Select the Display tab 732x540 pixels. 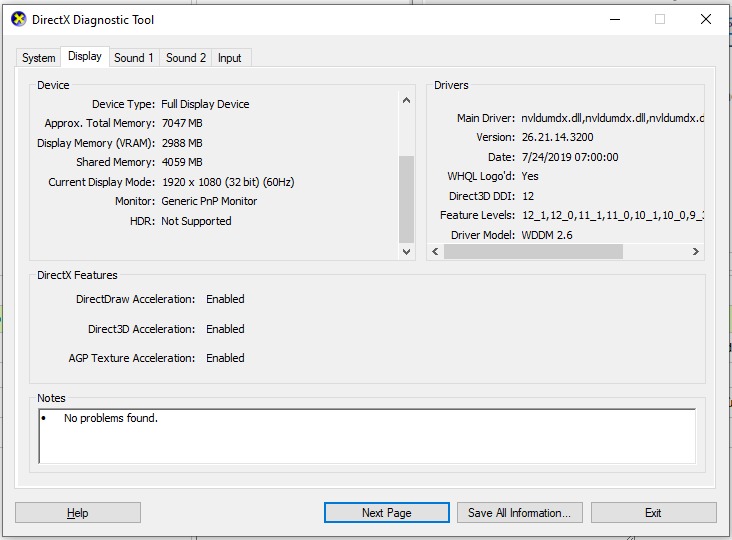85,56
